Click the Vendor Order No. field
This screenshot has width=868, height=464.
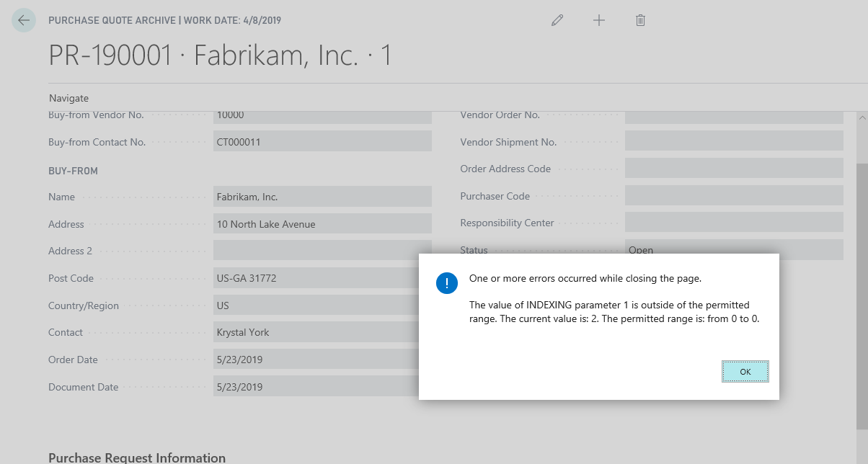tap(734, 116)
